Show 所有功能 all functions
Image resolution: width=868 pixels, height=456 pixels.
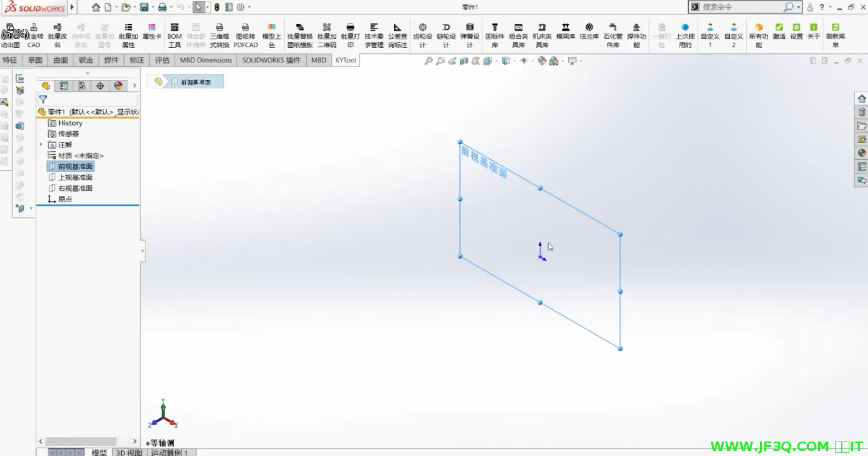(759, 35)
